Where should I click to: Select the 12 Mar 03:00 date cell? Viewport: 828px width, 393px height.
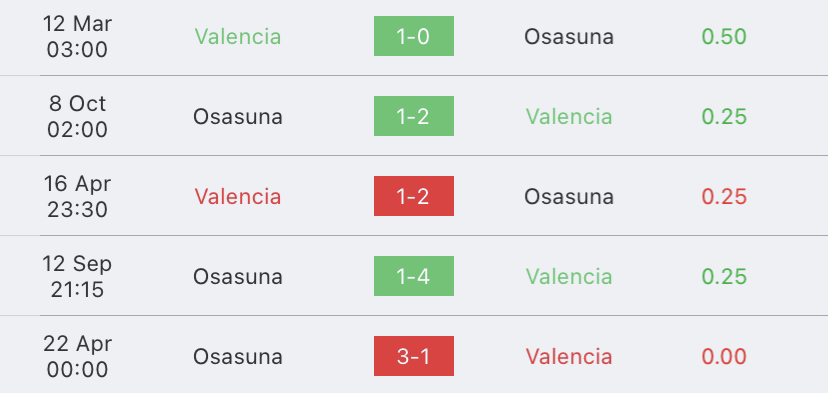tap(77, 36)
